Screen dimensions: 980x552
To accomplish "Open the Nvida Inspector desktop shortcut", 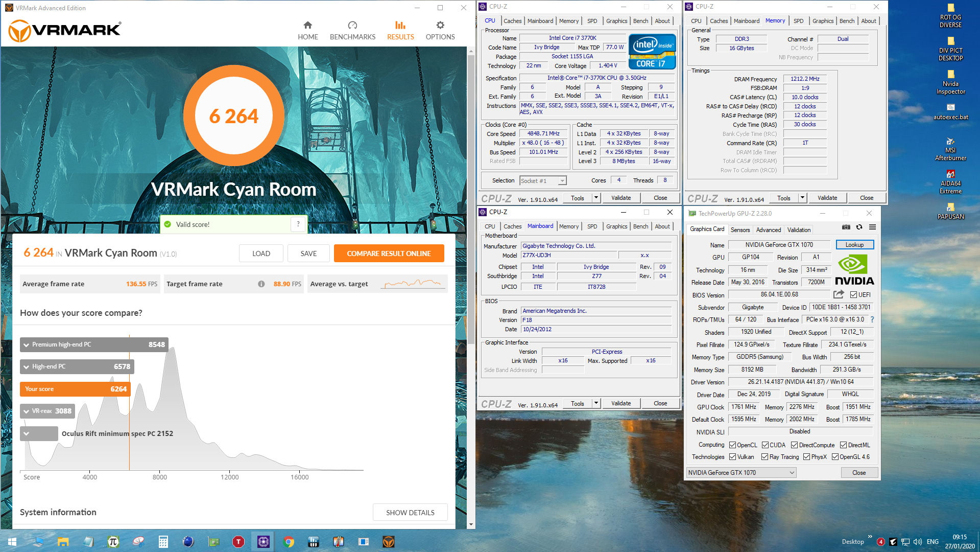I will click(x=950, y=82).
